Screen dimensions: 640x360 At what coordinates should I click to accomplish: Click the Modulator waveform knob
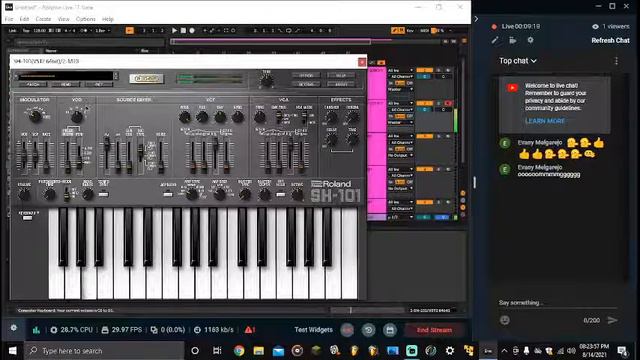36,116
